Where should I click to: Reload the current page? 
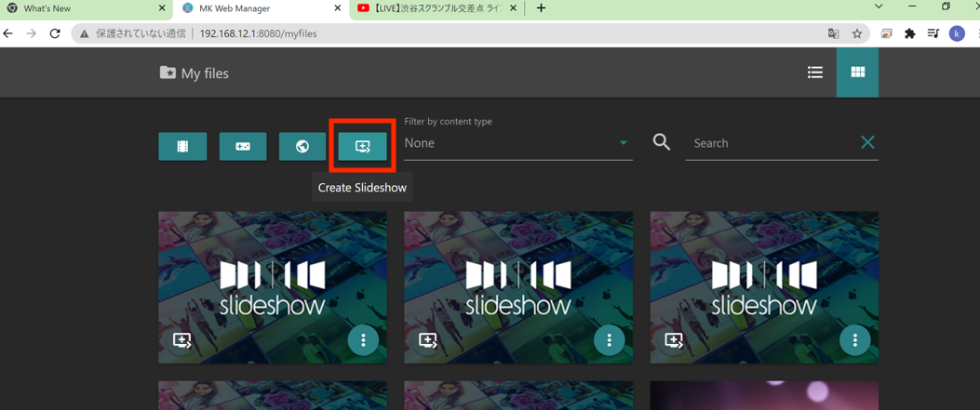(x=55, y=33)
